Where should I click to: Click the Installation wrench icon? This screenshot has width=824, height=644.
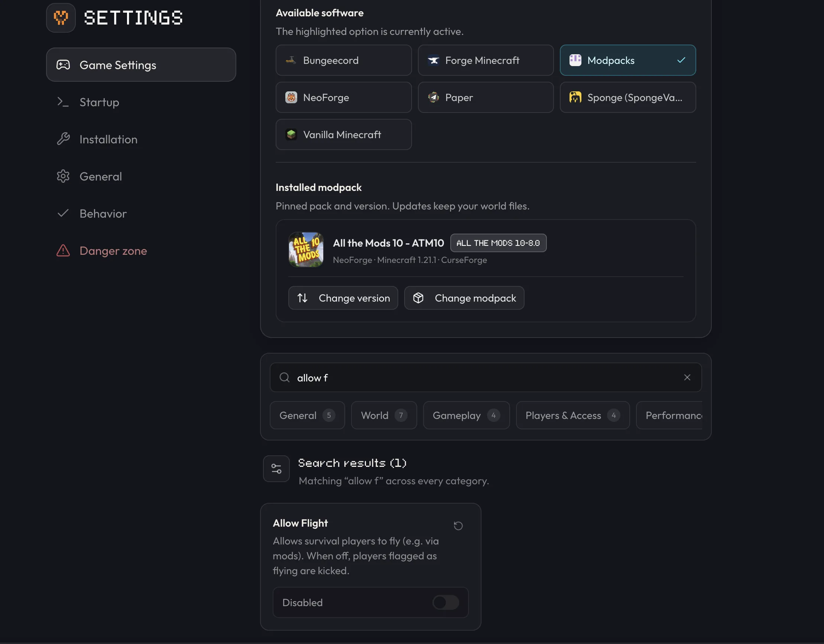tap(63, 139)
